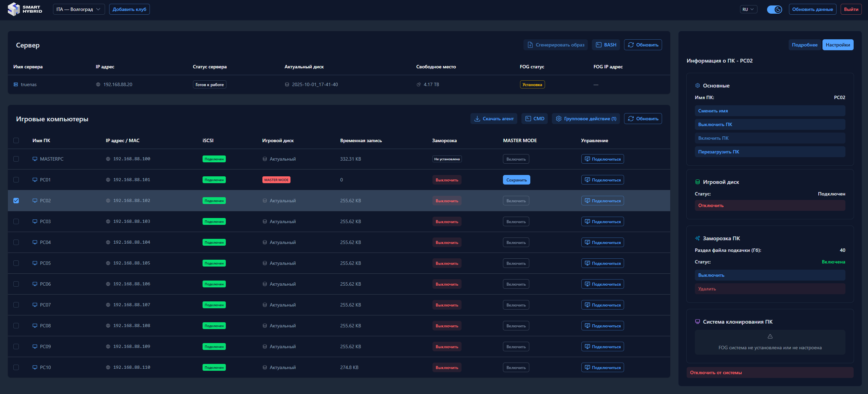Check the PC03 row checkbox
This screenshot has width=868, height=394.
coord(16,221)
